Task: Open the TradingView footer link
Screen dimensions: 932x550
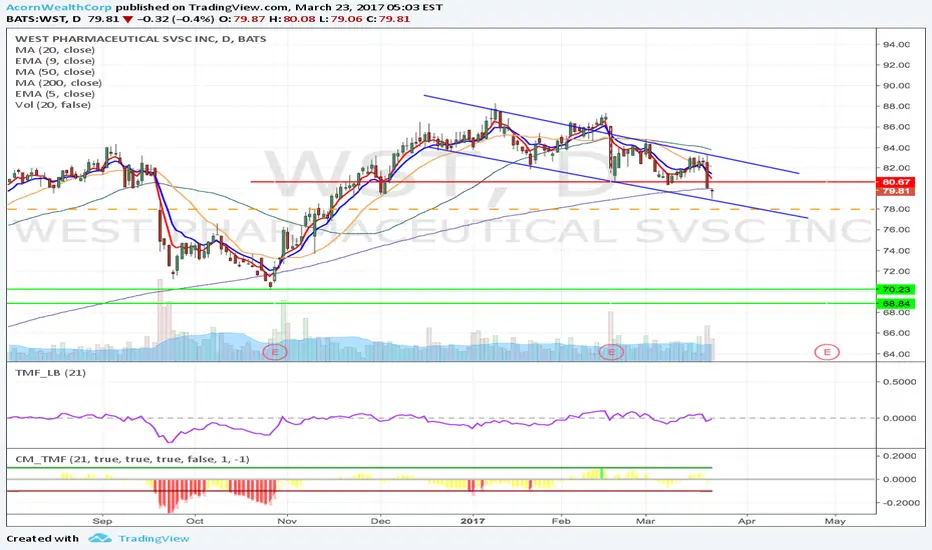Action: pos(153,539)
